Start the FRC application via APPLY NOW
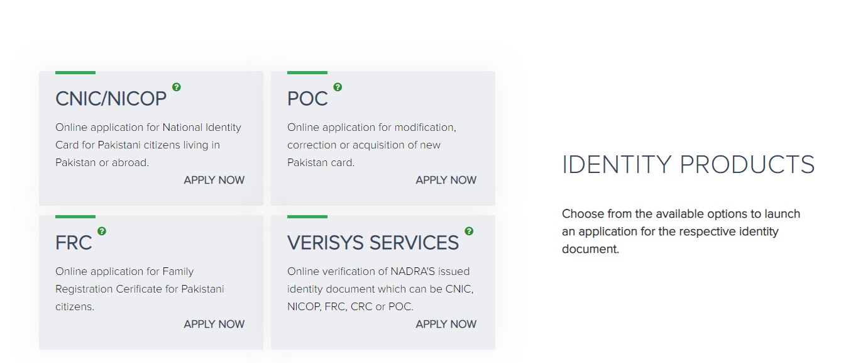Viewport: 868px width, 363px height. coord(214,324)
